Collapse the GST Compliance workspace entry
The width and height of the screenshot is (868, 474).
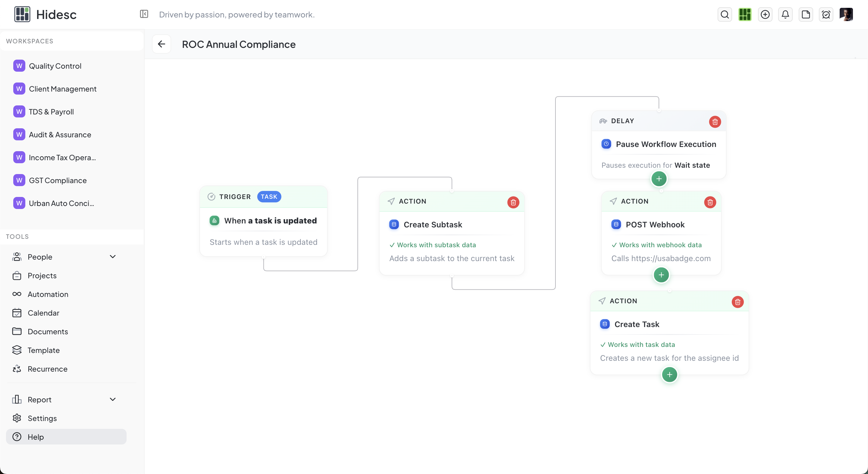tap(57, 180)
